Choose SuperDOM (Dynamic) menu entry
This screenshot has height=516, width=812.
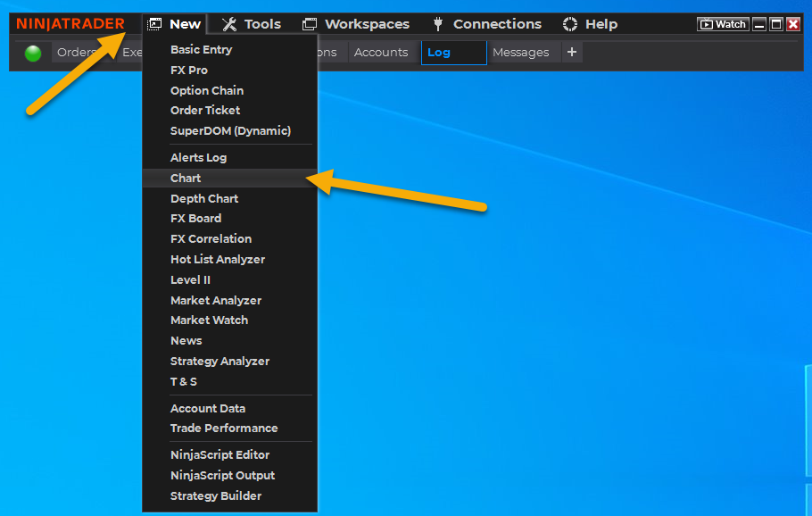(x=230, y=130)
